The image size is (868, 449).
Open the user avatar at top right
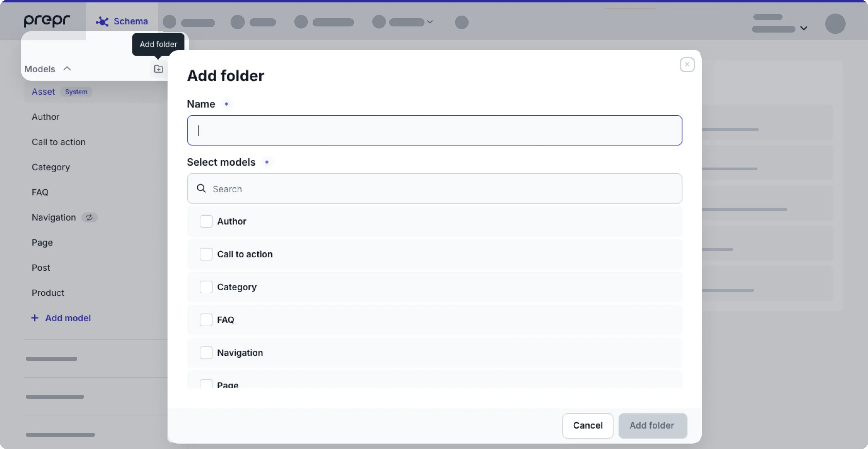click(835, 24)
